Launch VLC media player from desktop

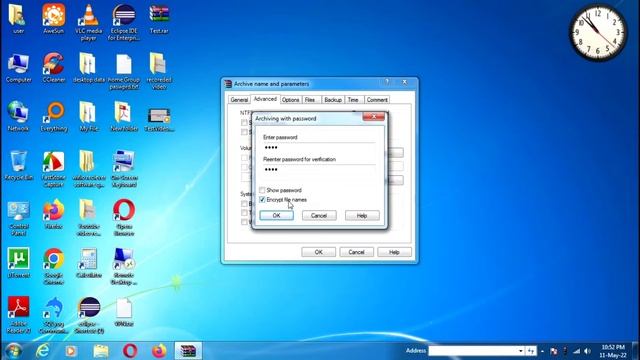89,22
